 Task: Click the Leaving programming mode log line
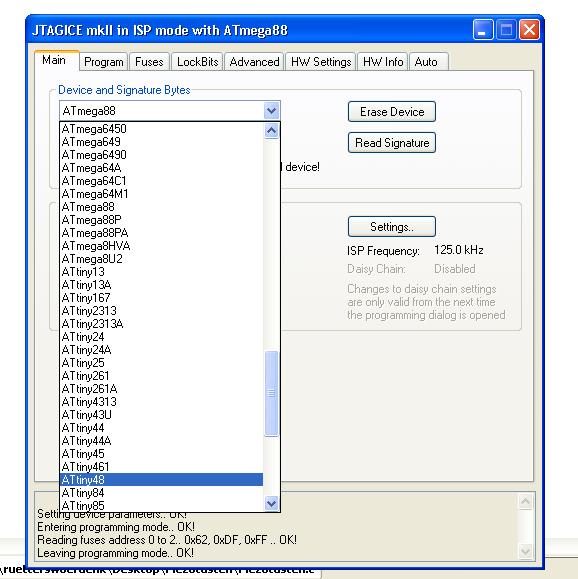click(x=115, y=553)
